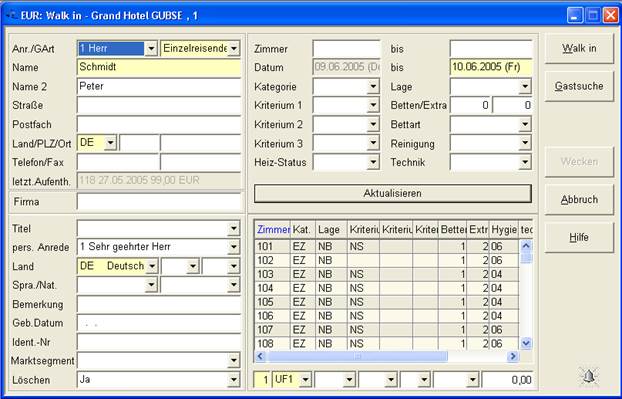Click the price field showing 0,00

pos(507,380)
